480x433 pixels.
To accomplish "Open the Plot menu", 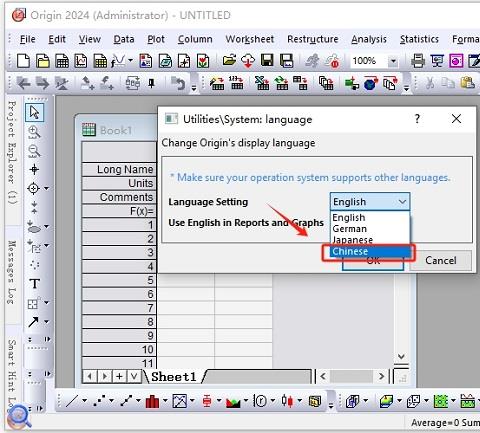I will [156, 39].
